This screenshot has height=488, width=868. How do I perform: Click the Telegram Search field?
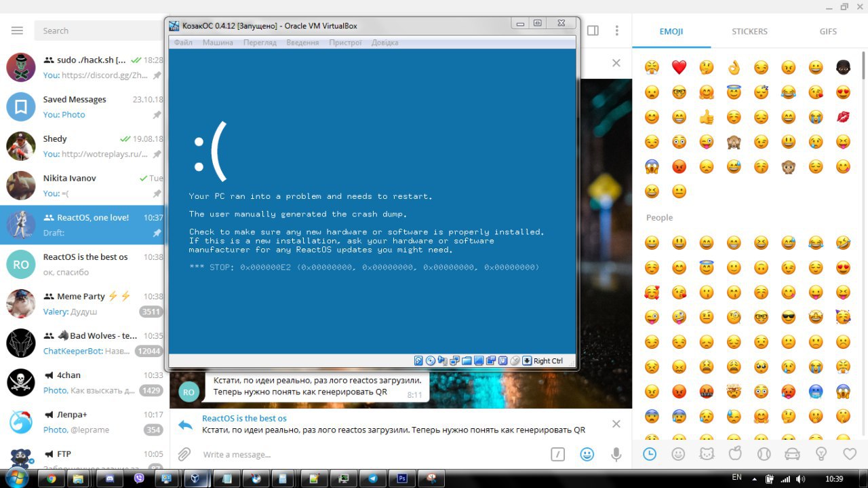98,31
